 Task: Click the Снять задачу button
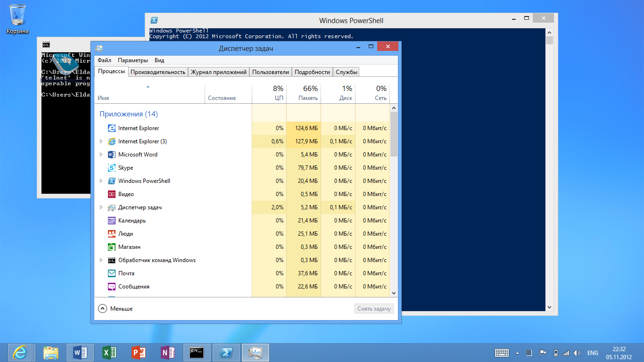[x=374, y=309]
